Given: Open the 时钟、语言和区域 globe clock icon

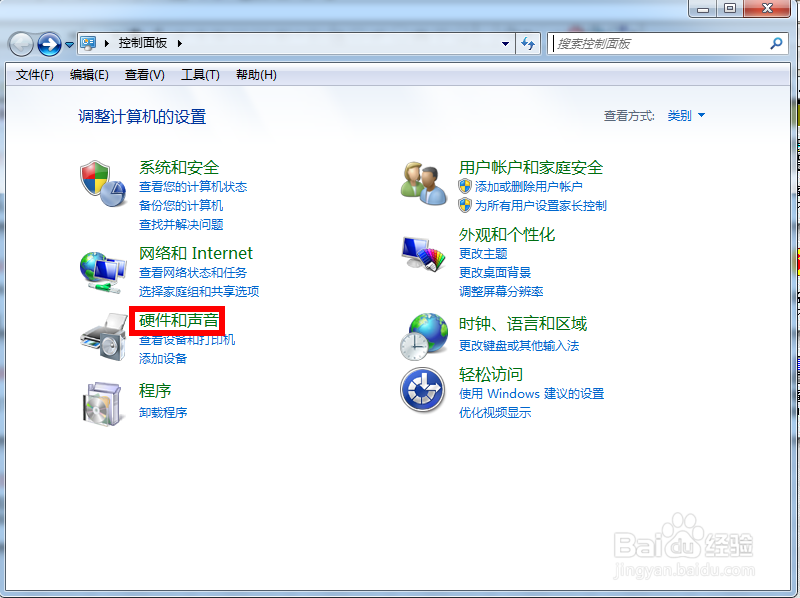Looking at the screenshot, I should [x=424, y=337].
